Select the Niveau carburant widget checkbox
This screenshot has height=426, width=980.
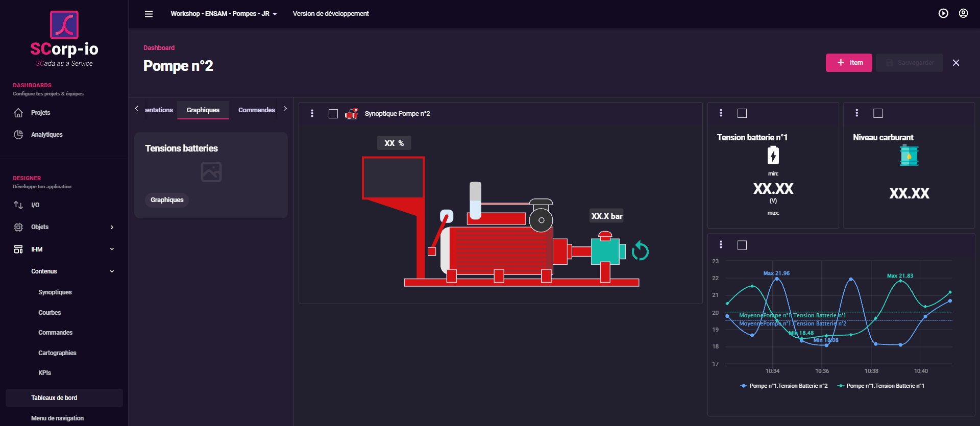878,113
